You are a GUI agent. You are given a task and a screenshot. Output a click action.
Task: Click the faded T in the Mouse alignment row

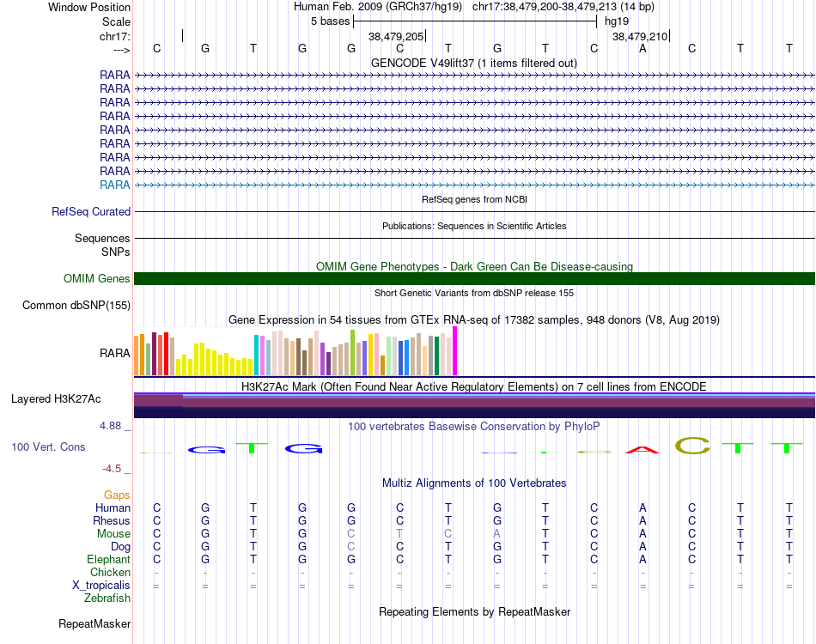pyautogui.click(x=399, y=534)
